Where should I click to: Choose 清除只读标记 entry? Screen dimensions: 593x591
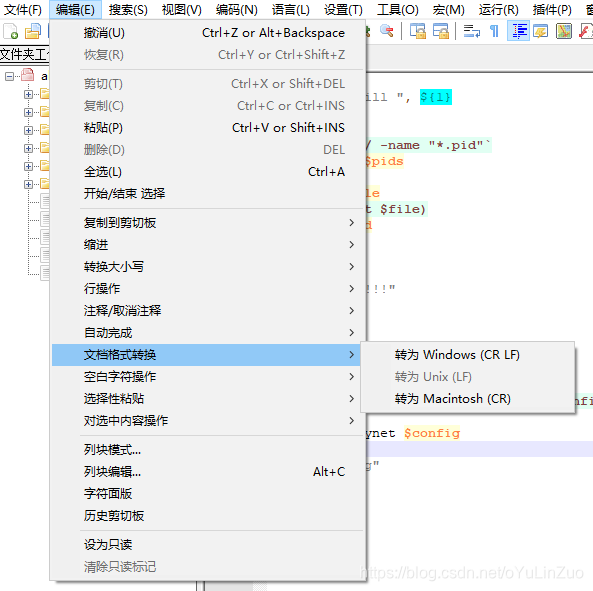[207, 566]
